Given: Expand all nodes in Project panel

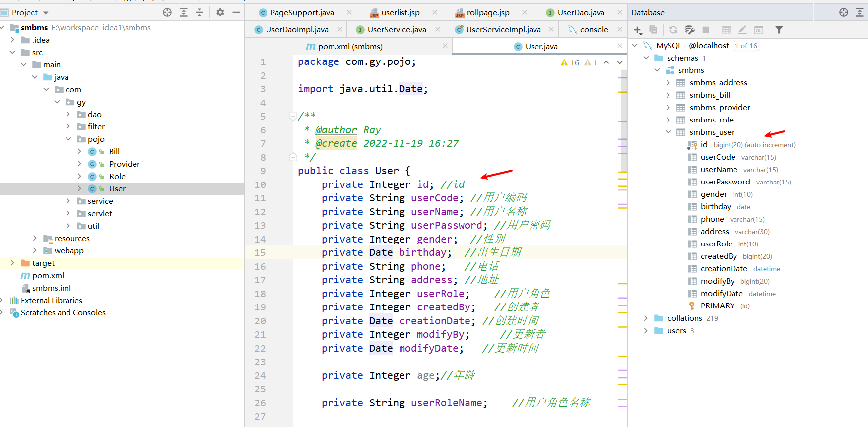Looking at the screenshot, I should [184, 12].
